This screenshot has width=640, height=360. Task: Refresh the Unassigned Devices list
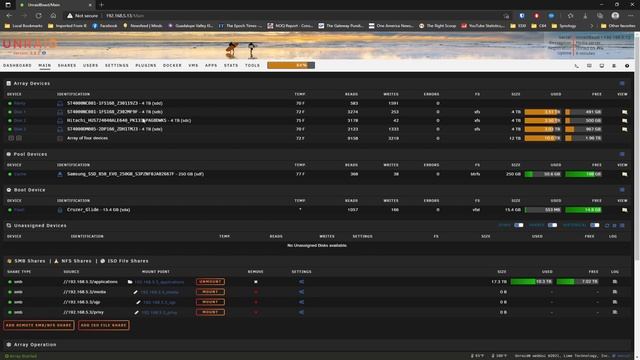[x=607, y=225]
